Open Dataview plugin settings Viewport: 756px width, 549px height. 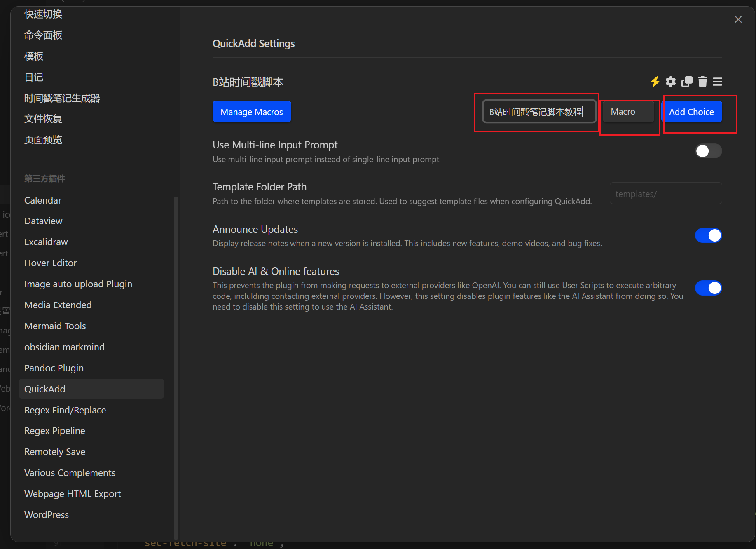[x=43, y=221]
